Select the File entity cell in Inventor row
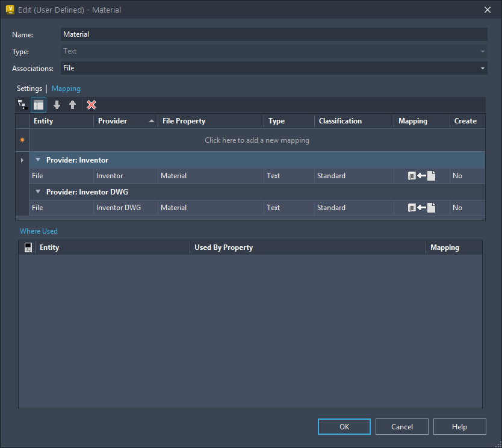The height and width of the screenshot is (448, 502). coord(61,176)
